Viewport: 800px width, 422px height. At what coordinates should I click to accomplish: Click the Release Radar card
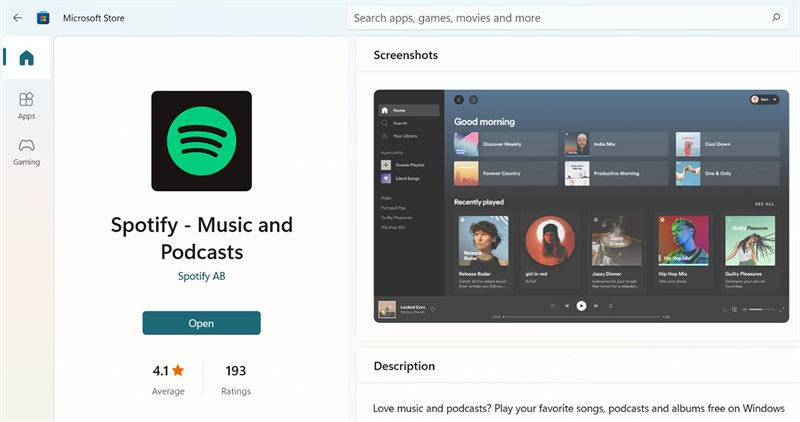tap(483, 251)
